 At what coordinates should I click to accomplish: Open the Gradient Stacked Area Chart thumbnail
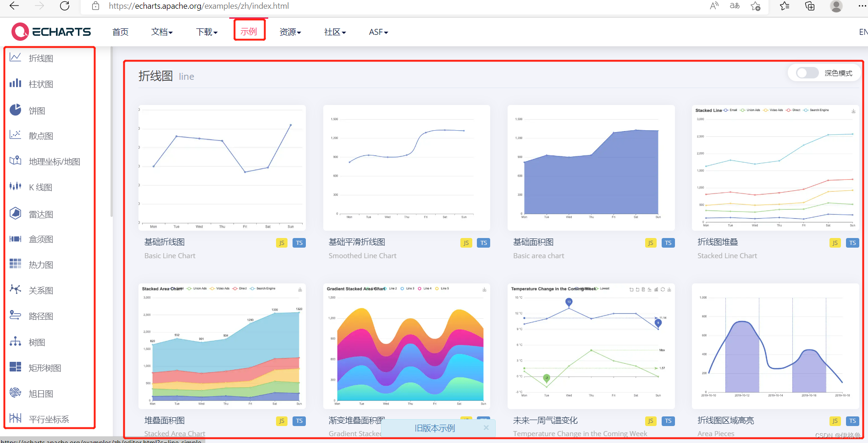[x=407, y=346]
